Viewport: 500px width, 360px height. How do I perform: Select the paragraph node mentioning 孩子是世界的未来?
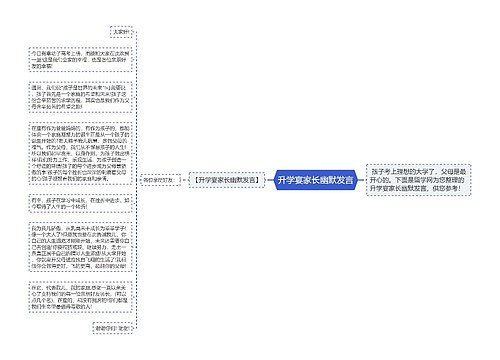click(80, 97)
